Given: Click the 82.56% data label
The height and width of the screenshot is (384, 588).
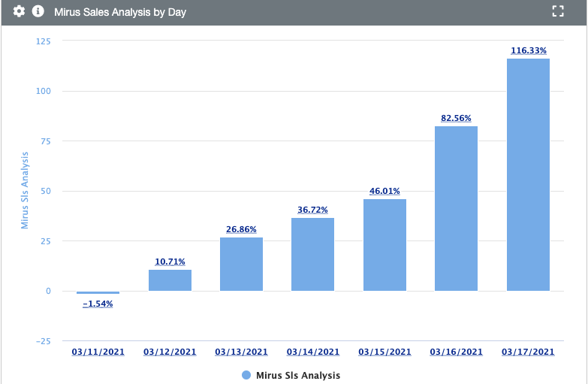Looking at the screenshot, I should click(x=456, y=118).
